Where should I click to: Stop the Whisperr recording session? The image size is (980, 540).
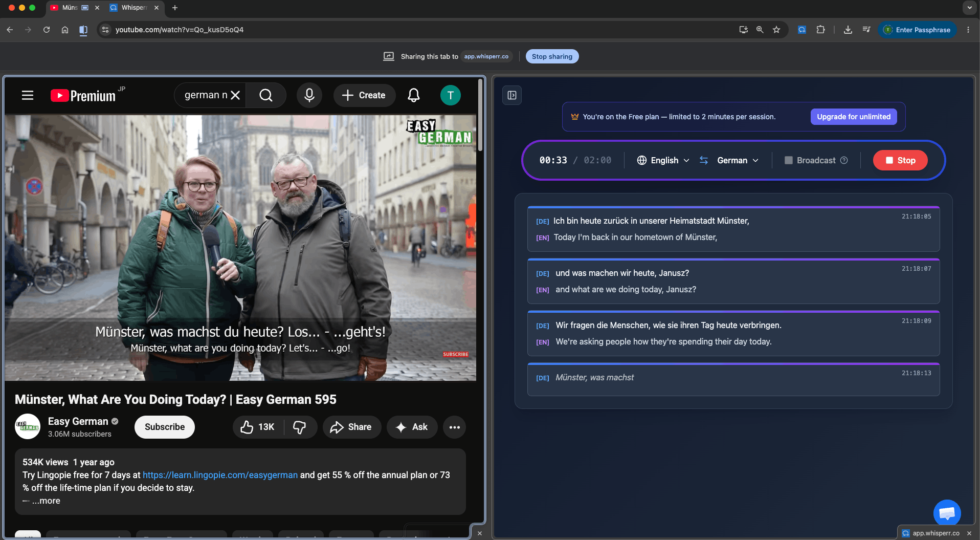[x=900, y=160]
